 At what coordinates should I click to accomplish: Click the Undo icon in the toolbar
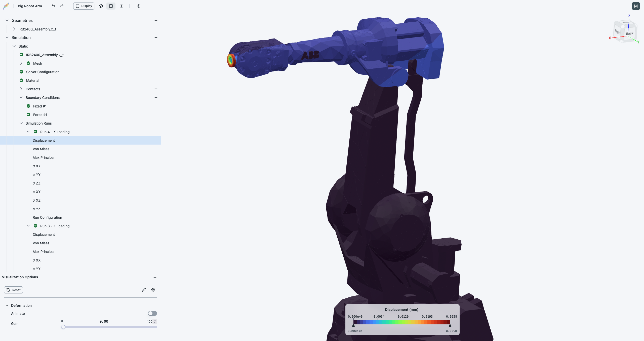[53, 6]
